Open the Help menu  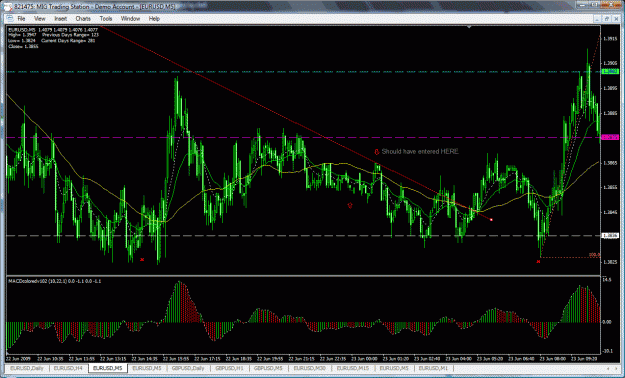point(154,19)
